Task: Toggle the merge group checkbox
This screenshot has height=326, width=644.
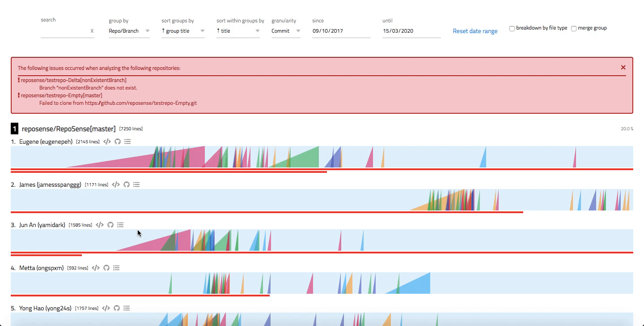Action: click(574, 29)
